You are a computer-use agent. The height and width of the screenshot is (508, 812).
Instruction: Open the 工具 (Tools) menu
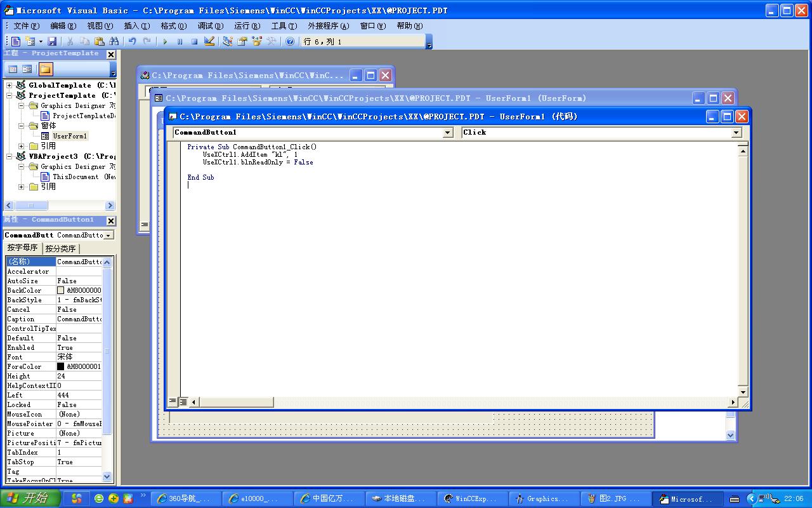pyautogui.click(x=284, y=26)
